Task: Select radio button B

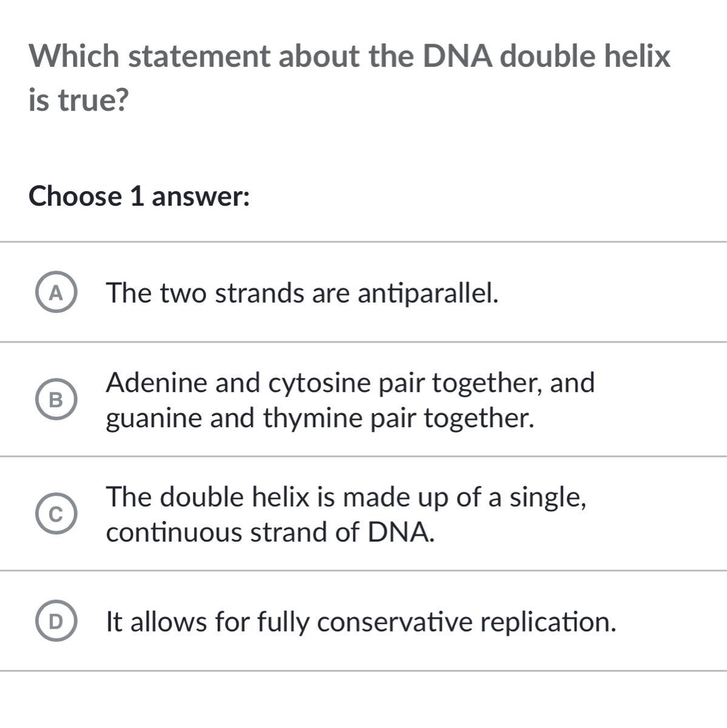Action: [x=56, y=400]
